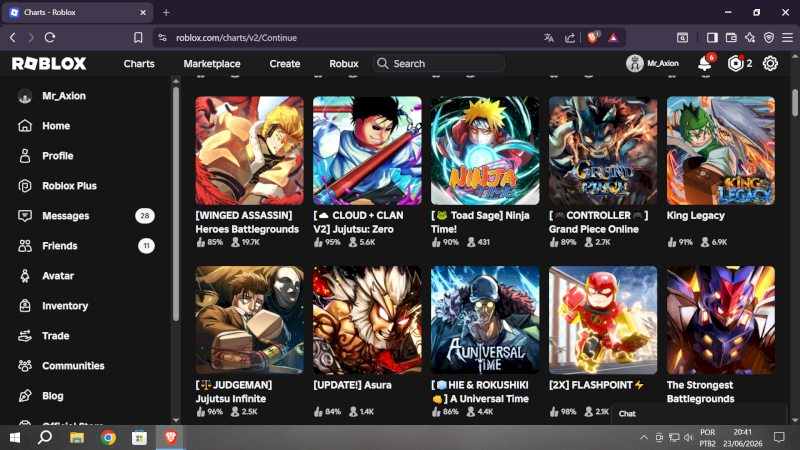Bookmark this page with bookmark icon
This screenshot has width=800, height=450.
click(x=138, y=38)
